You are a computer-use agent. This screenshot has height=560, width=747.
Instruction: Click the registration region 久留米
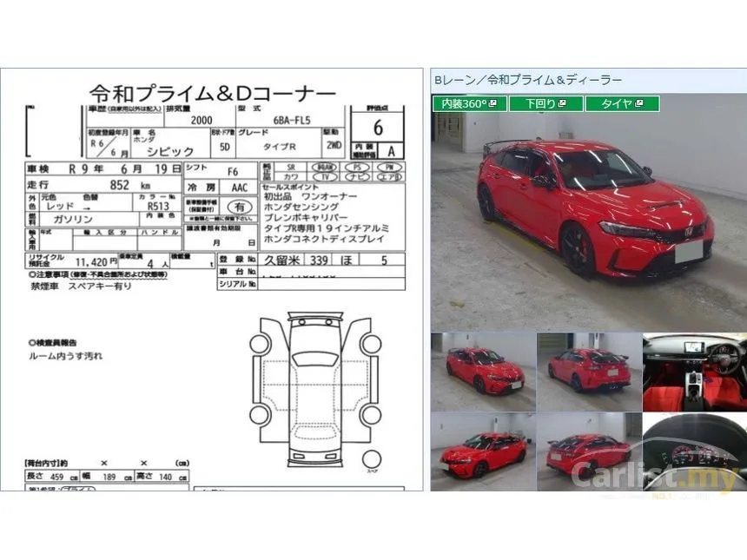(x=282, y=260)
